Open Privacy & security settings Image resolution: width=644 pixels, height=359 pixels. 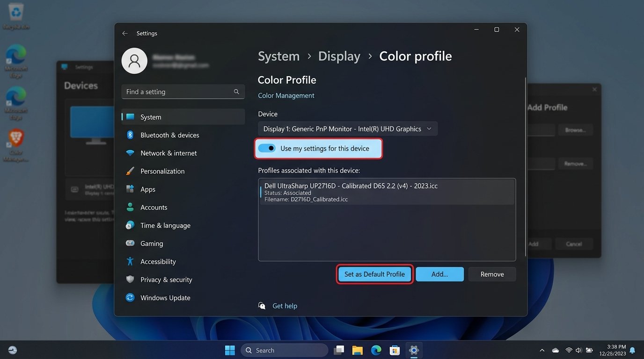click(183, 280)
